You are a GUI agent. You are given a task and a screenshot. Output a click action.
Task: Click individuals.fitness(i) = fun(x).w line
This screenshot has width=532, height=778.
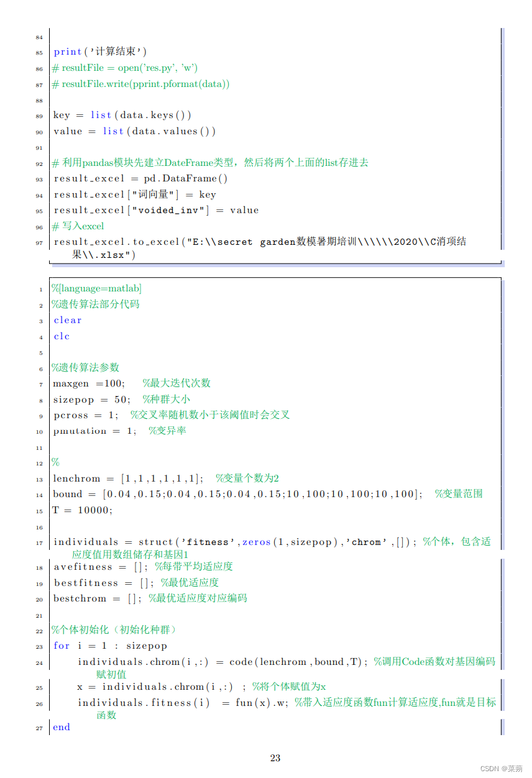[x=287, y=708]
